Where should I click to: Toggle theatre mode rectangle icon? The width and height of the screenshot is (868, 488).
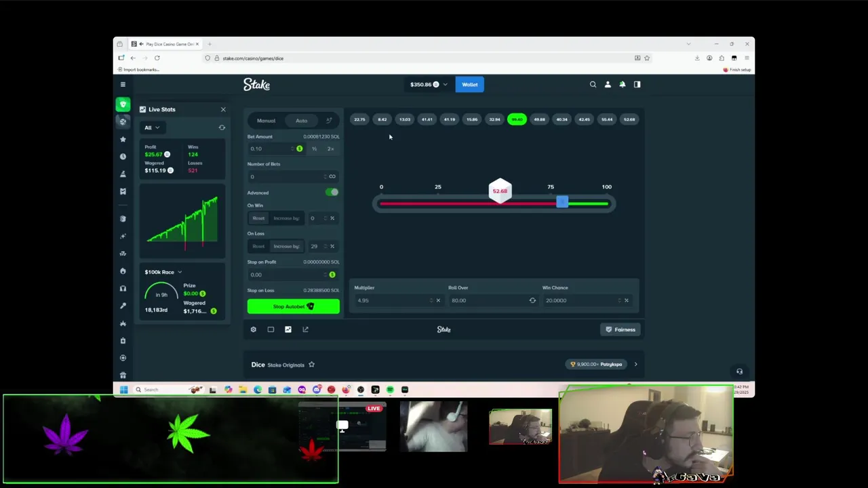(271, 329)
